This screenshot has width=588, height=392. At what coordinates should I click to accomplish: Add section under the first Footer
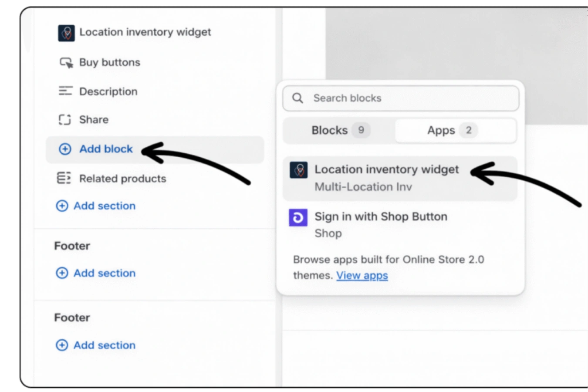click(104, 273)
